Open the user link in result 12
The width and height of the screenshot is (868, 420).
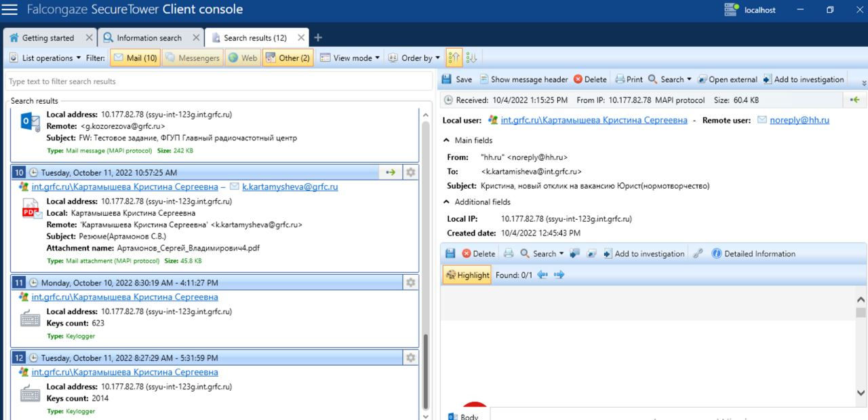point(125,373)
